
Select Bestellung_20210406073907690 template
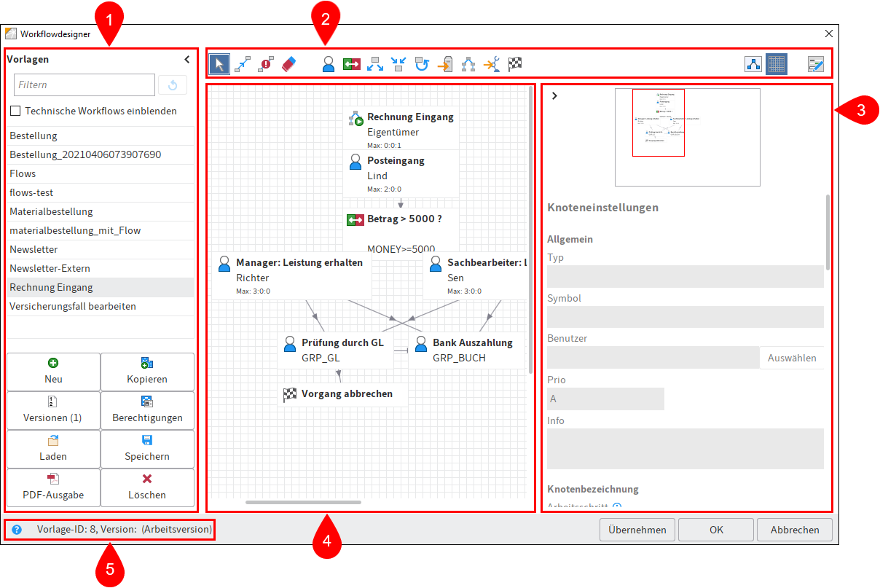tap(101, 154)
